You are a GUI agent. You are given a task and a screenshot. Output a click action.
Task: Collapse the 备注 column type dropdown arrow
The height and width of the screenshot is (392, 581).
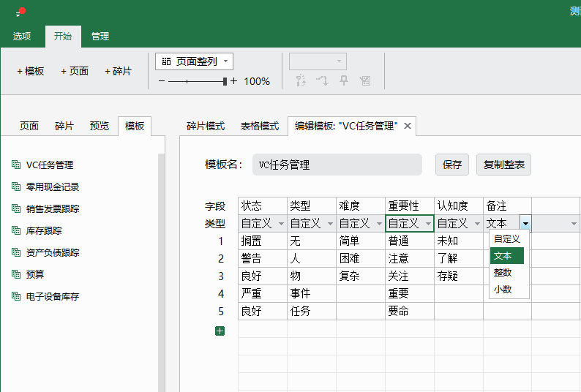tap(526, 223)
